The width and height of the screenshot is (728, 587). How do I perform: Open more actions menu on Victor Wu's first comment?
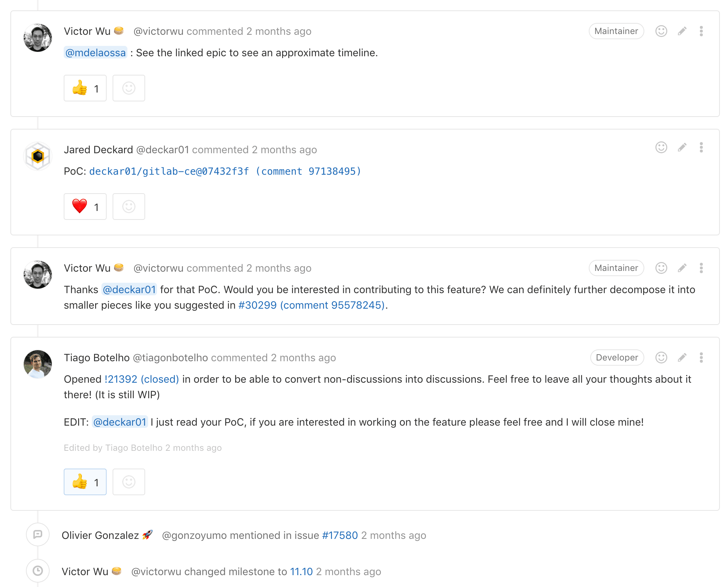(701, 31)
